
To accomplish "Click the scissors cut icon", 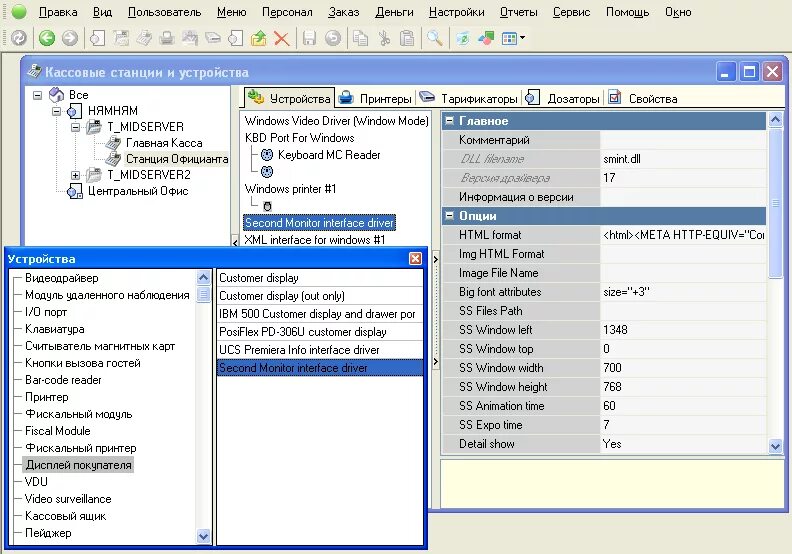I will coord(385,38).
